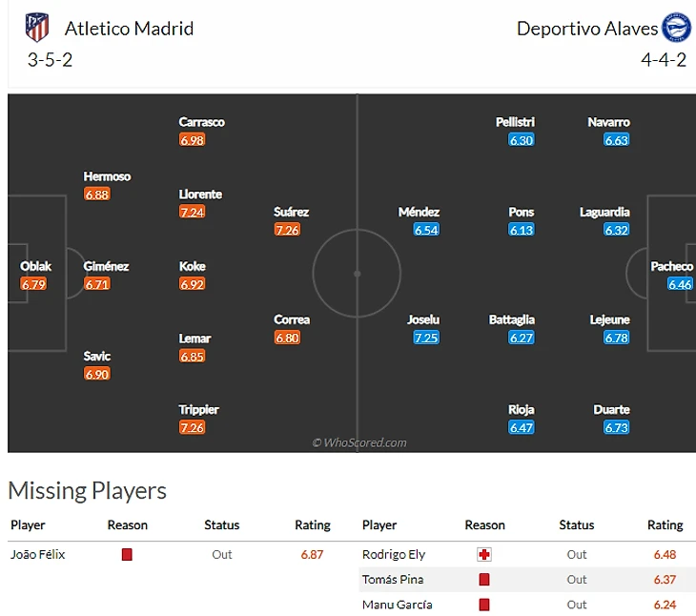The image size is (696, 616).
Task: Click Tomás Pina's red card icon
Action: click(483, 580)
